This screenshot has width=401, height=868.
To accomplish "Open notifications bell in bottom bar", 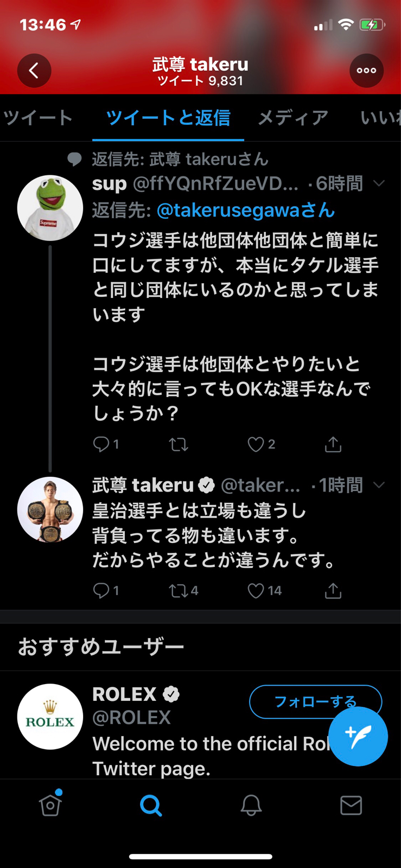I will 251,806.
